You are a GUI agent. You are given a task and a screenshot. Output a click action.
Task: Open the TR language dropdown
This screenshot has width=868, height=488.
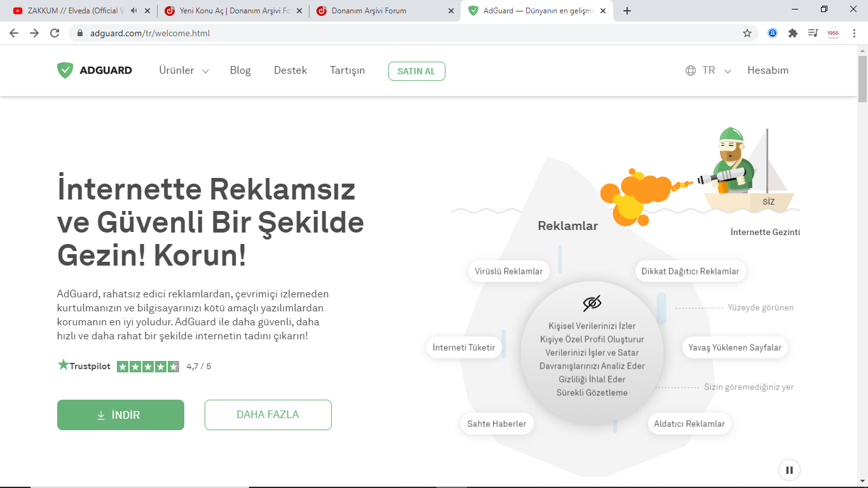point(717,71)
